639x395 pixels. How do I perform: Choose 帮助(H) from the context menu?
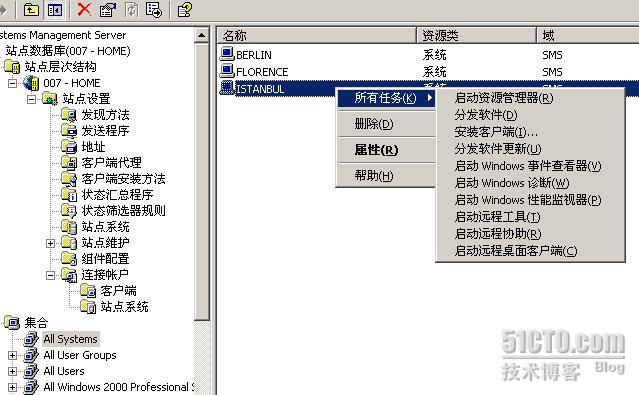coord(386,176)
